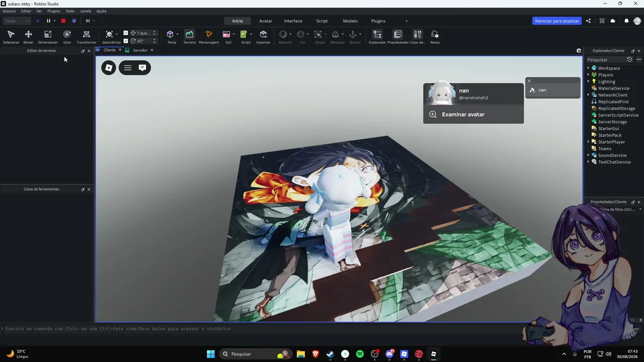Open Spotify from the taskbar
The height and width of the screenshot is (362, 644).
coord(360,354)
